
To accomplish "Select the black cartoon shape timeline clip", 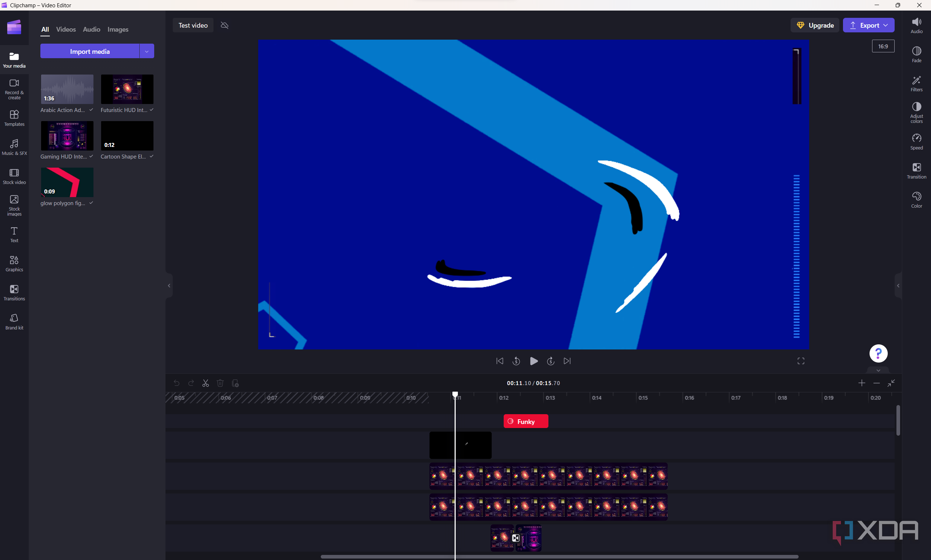I will pyautogui.click(x=460, y=445).
